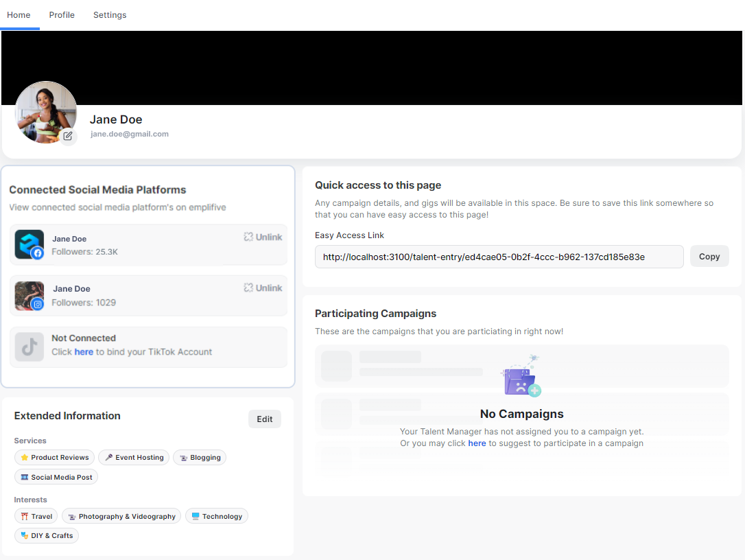Click the Instagram account avatar icon
The height and width of the screenshot is (560, 745).
29,296
